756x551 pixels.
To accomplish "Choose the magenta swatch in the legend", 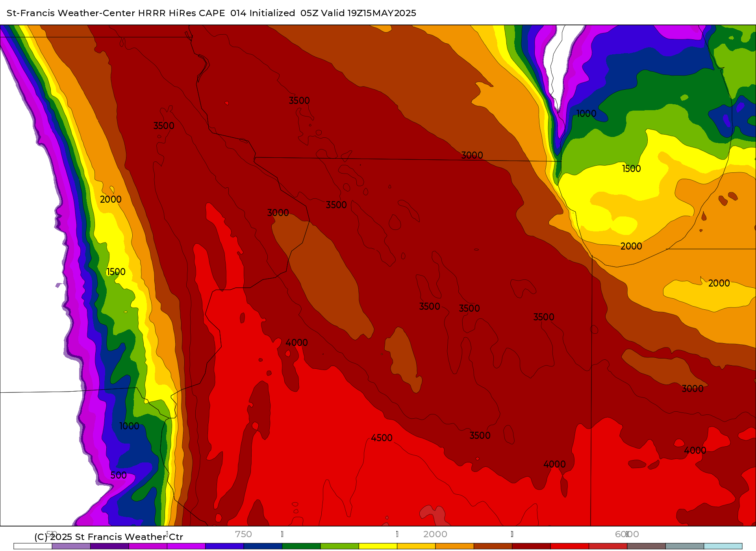I will pyautogui.click(x=148, y=546).
